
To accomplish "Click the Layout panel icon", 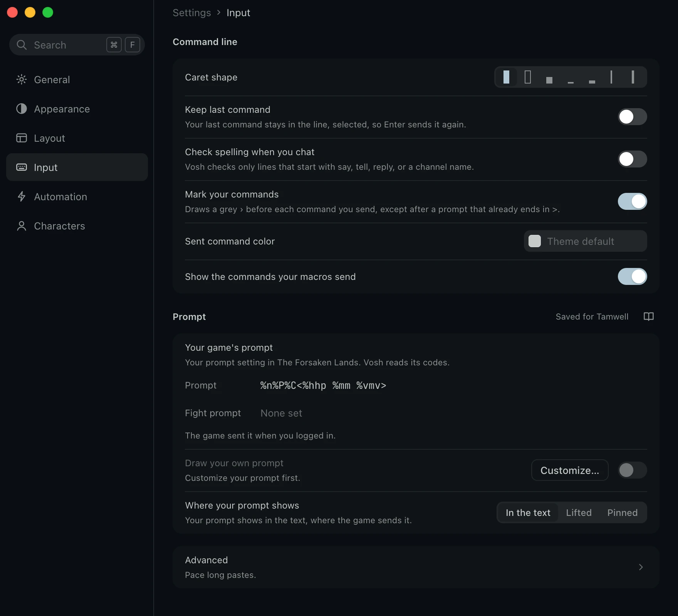I will pos(22,138).
